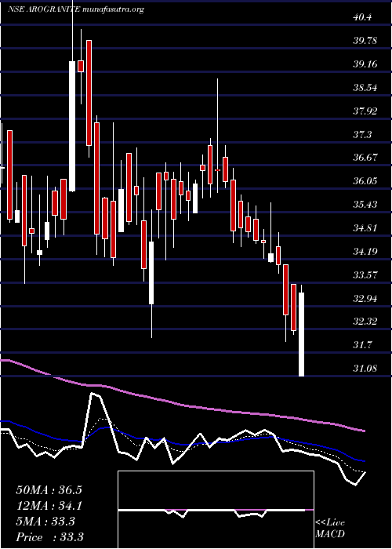The image size is (392, 549).
Task: Click the Price : 33.3 readout
Action: coord(49,537)
